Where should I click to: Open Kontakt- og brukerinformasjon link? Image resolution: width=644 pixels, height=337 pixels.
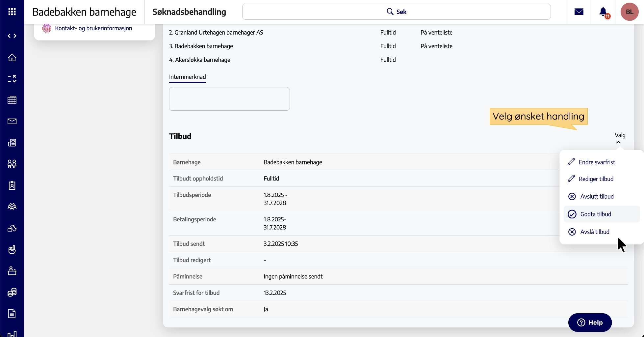93,28
